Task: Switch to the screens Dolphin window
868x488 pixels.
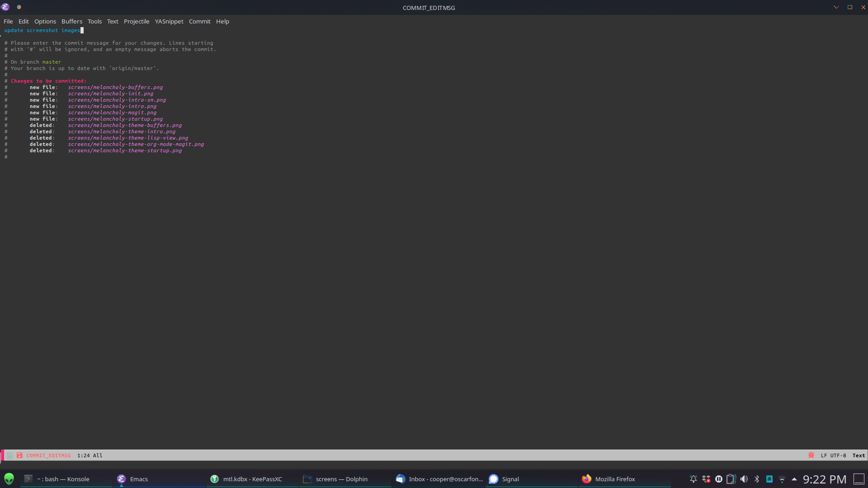Action: tap(345, 479)
